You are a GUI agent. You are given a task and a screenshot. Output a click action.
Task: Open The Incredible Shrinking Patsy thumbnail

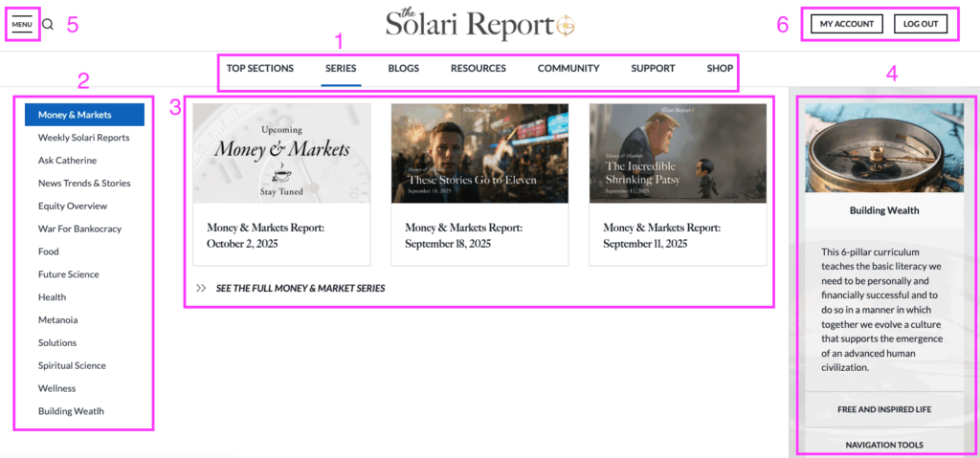tap(678, 154)
